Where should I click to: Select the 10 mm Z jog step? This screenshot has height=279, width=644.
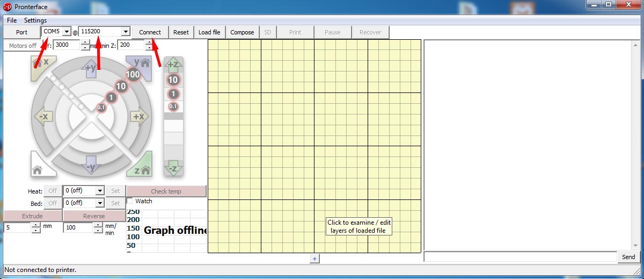pyautogui.click(x=173, y=80)
